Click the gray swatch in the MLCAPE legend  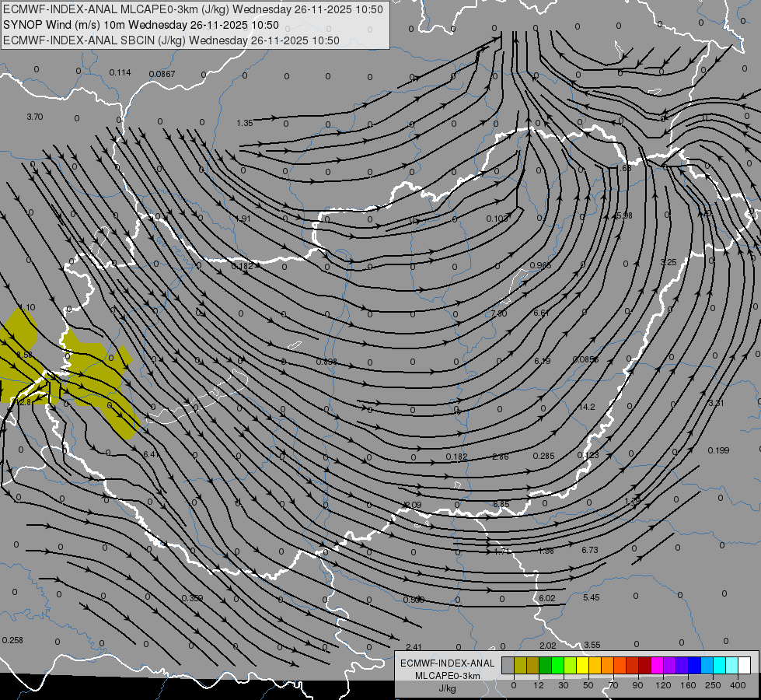pos(508,665)
